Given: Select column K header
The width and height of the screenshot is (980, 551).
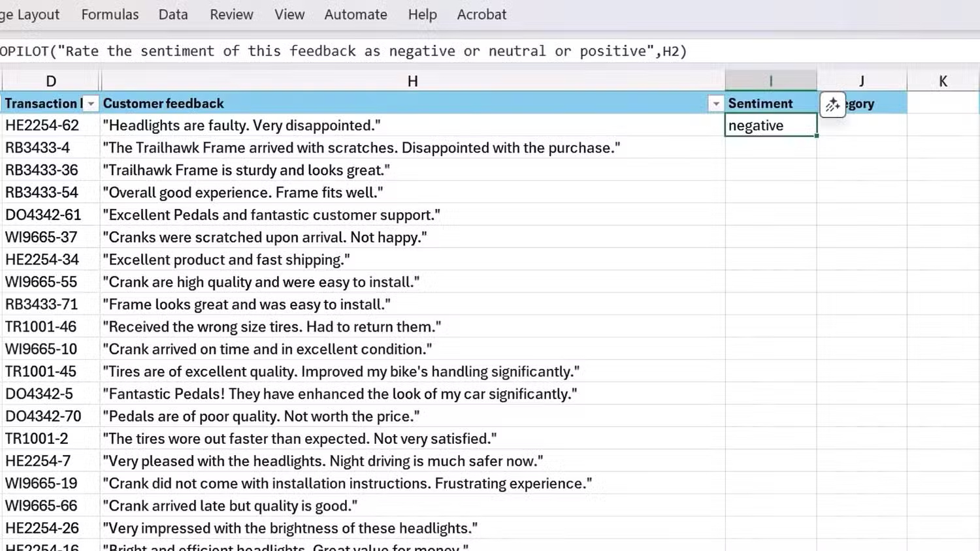Looking at the screenshot, I should click(943, 80).
